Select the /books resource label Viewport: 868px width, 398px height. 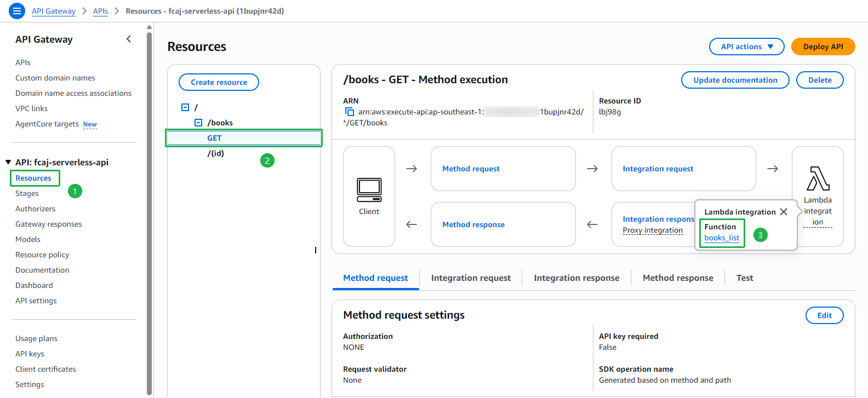point(220,123)
